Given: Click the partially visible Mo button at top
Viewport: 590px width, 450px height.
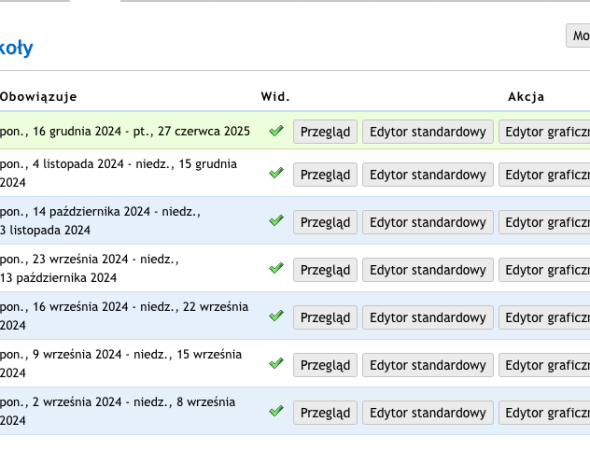Looking at the screenshot, I should click(x=578, y=36).
